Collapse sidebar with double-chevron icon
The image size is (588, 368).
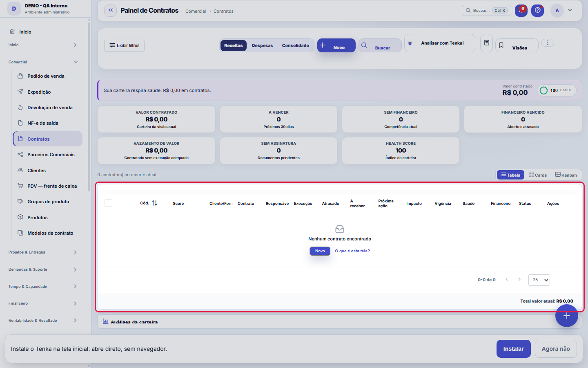(x=110, y=11)
